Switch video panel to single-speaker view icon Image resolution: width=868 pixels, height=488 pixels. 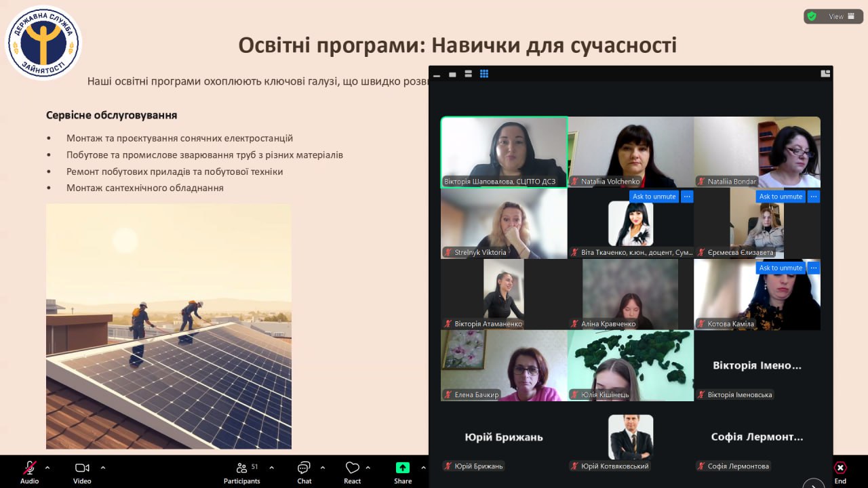pos(452,74)
